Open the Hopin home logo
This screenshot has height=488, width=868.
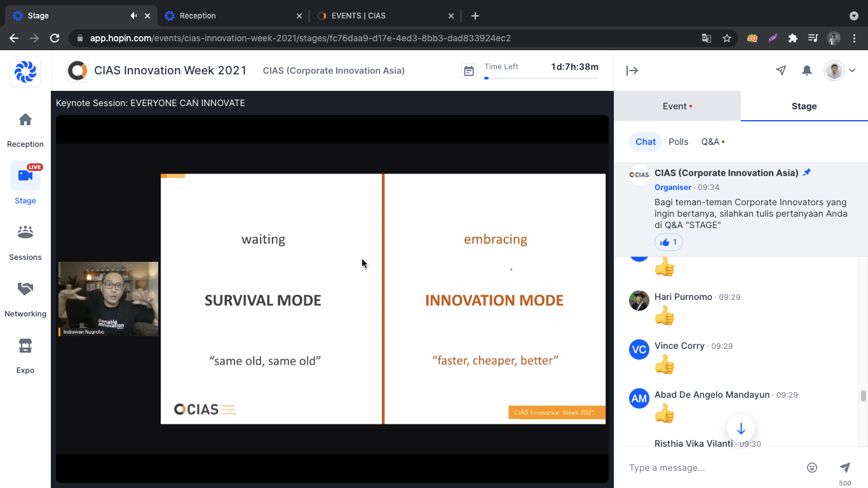(x=25, y=71)
